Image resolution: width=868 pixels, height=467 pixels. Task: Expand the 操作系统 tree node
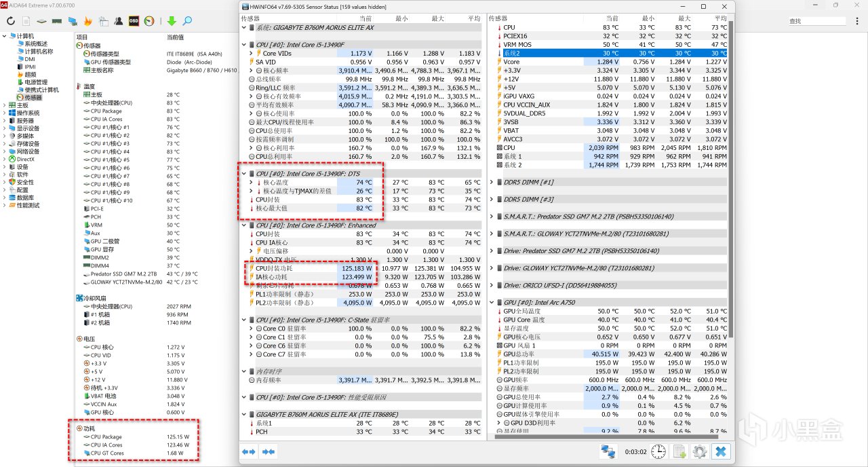(5, 113)
